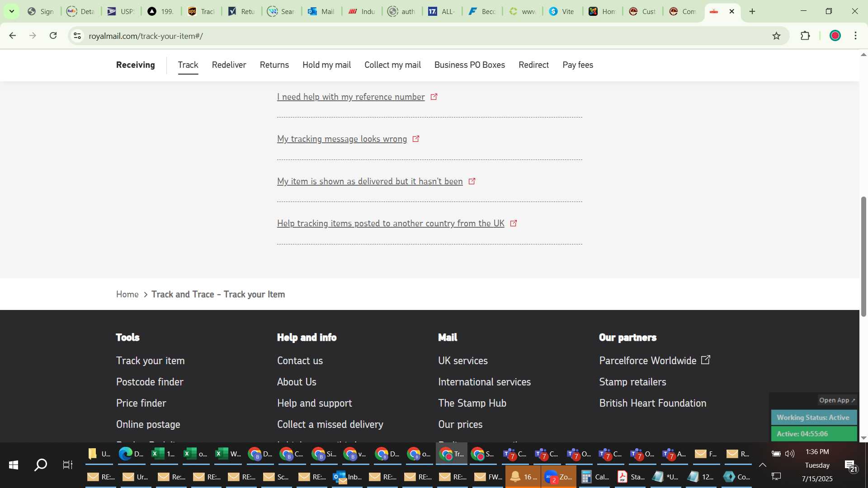
Task: Open the File Explorer taskbar icon
Action: click(99, 454)
